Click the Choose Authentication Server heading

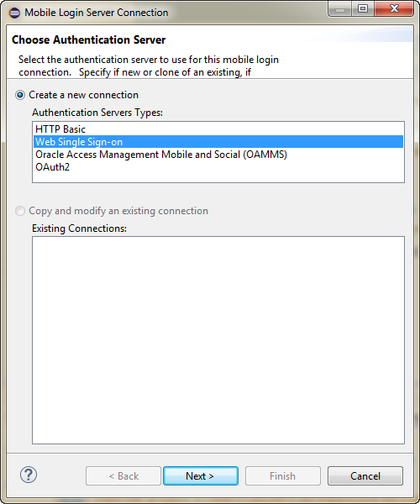click(89, 39)
